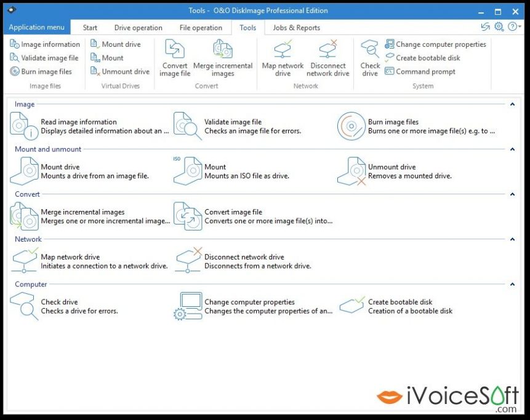The height and width of the screenshot is (420, 530).
Task: Click Convert image file in the ribbon
Action: click(x=175, y=58)
